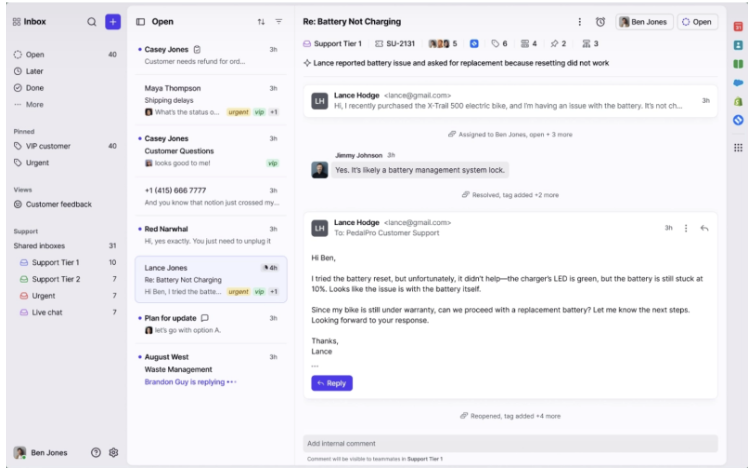This screenshot has height=472, width=750.
Task: Click the reply arrow icon on Lance Hodge email
Action: pos(704,228)
